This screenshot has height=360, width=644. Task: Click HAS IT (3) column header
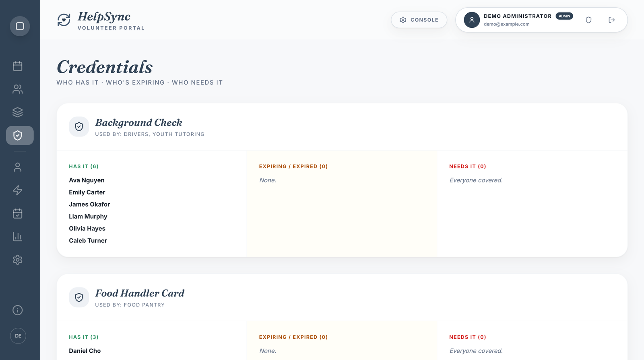(x=84, y=337)
